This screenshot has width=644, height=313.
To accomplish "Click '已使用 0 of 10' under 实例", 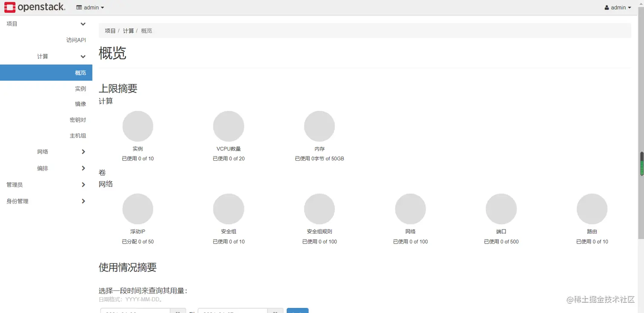I will pyautogui.click(x=138, y=159).
